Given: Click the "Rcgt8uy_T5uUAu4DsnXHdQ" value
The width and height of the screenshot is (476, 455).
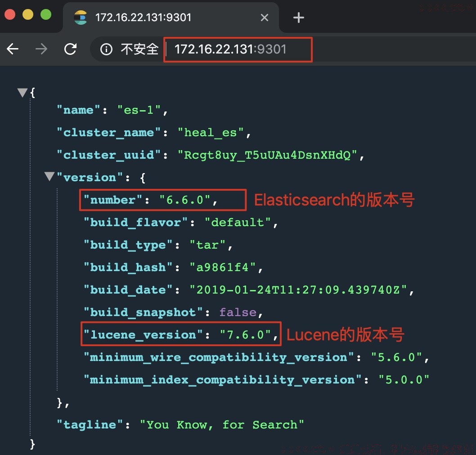Looking at the screenshot, I should (267, 155).
